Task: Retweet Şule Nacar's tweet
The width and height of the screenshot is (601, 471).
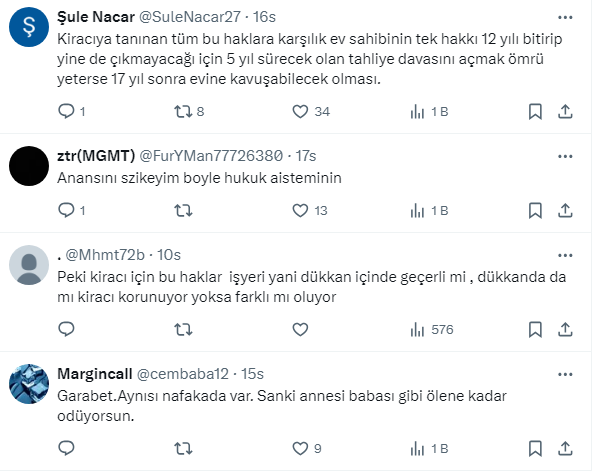Action: point(181,111)
